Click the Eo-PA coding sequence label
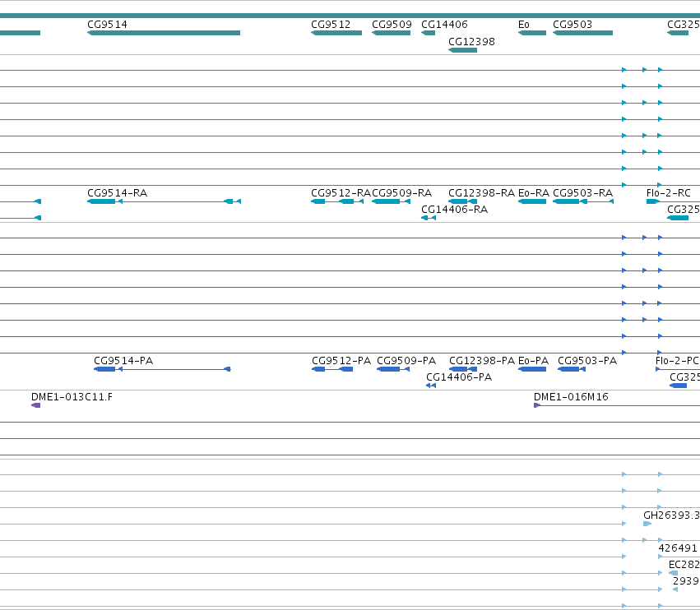Image resolution: width=700 pixels, height=610 pixels. [534, 361]
